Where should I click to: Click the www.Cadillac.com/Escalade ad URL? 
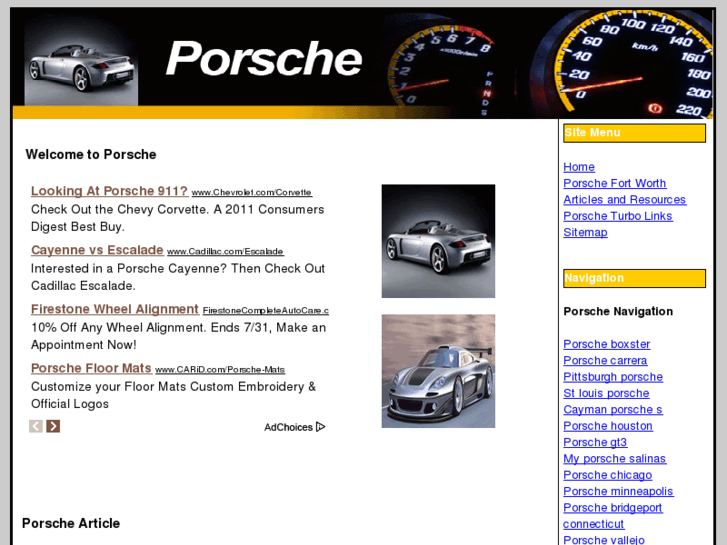click(225, 251)
